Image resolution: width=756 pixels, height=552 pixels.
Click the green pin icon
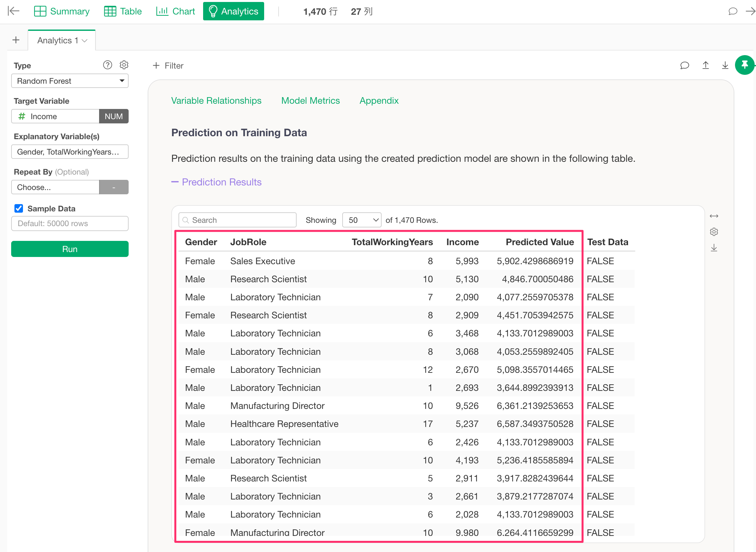744,65
